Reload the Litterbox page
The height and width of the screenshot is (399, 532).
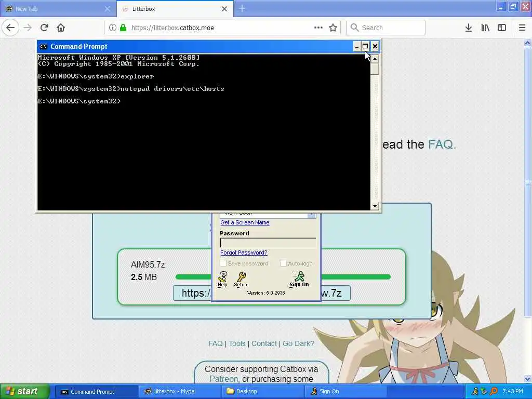tap(44, 28)
